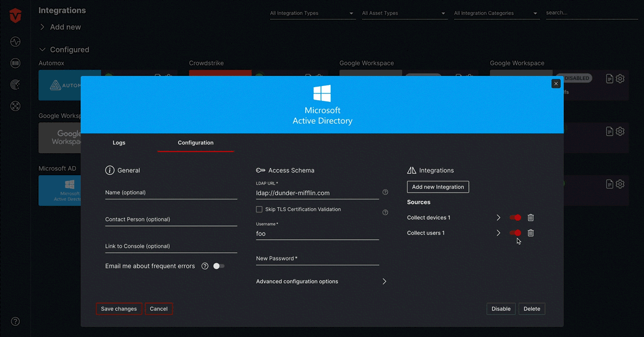Open gear settings on DISABLED Google Workspace card
This screenshot has width=644, height=337.
pyautogui.click(x=620, y=78)
